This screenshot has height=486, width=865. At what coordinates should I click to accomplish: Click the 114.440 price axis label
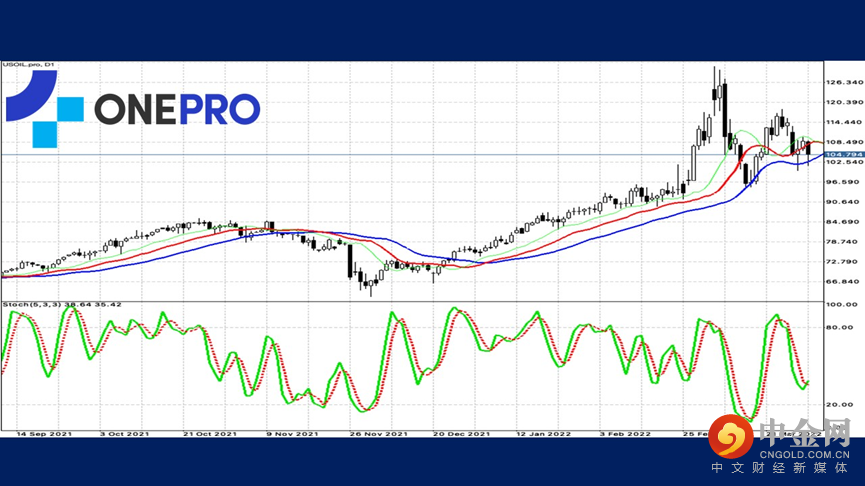844,122
